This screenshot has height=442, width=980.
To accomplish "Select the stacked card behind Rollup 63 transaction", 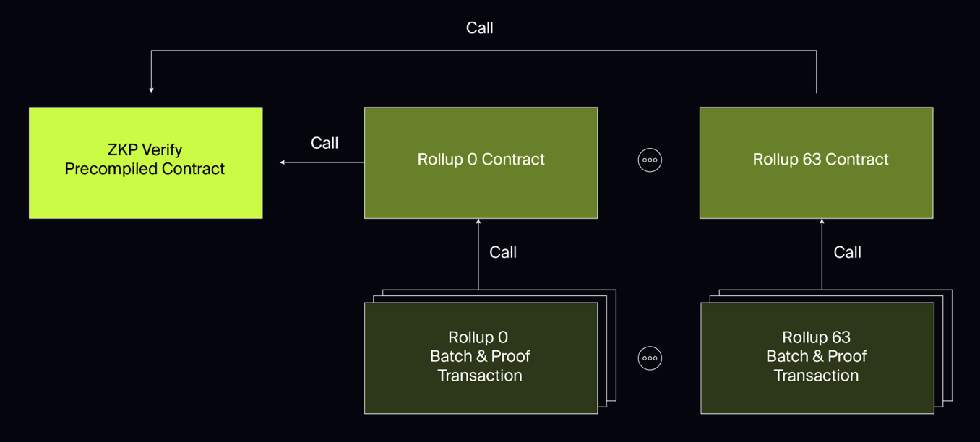I will click(948, 347).
